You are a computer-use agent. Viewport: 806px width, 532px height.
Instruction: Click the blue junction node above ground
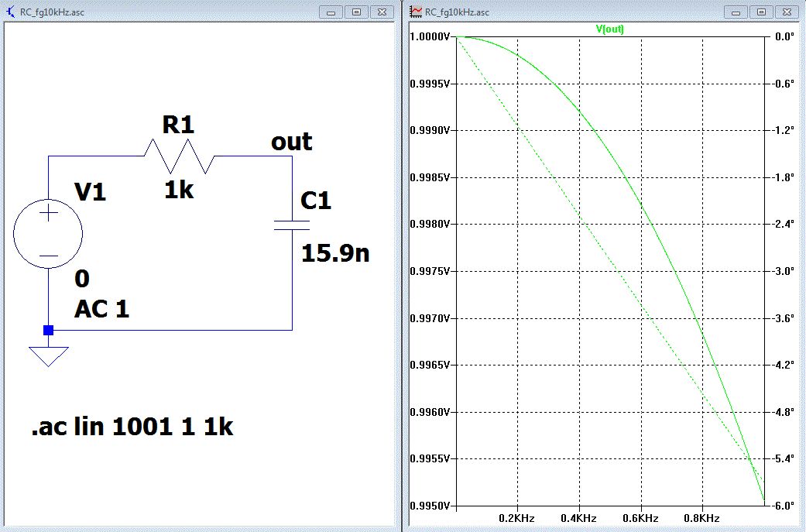point(48,330)
